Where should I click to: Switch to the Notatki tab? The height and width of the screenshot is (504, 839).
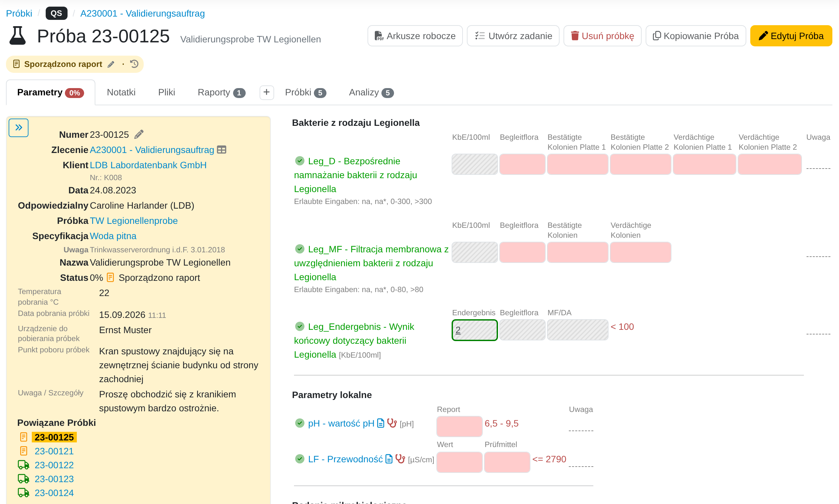click(121, 92)
